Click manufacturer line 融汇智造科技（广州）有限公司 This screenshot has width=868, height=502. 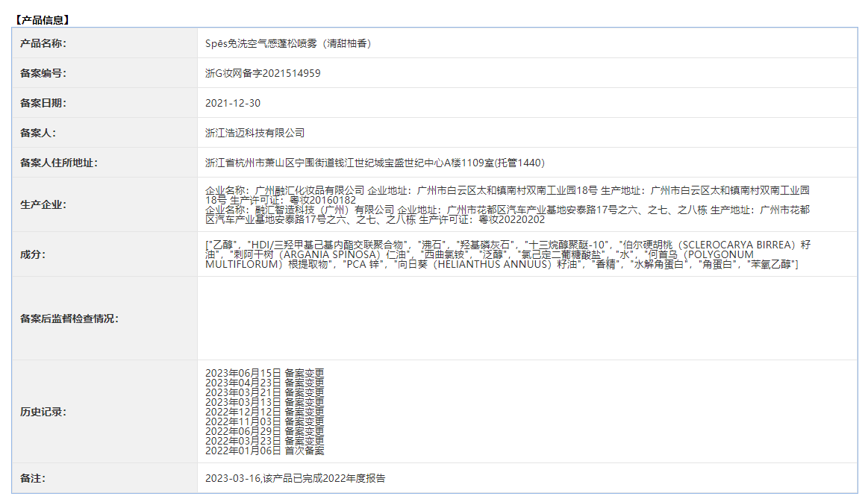[507, 215]
